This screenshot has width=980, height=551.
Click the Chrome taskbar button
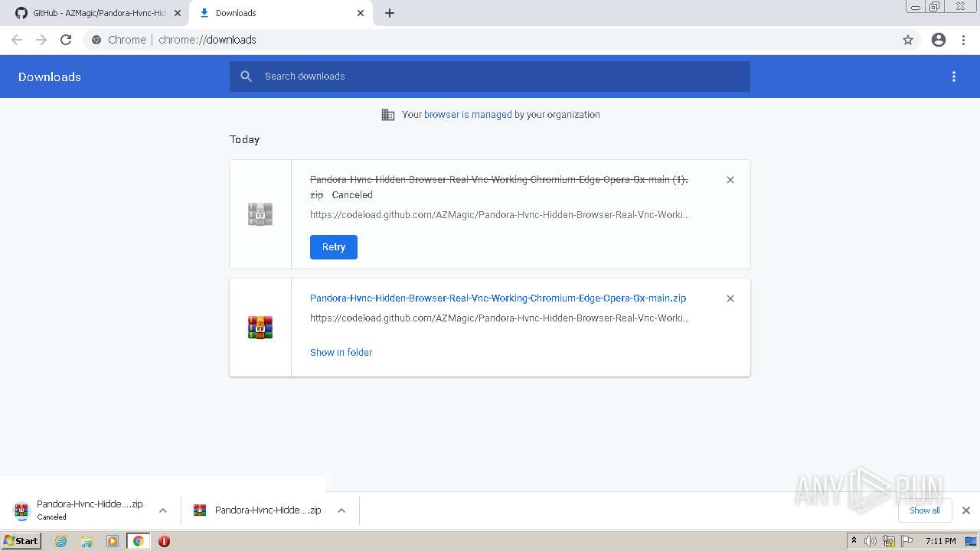pyautogui.click(x=139, y=541)
